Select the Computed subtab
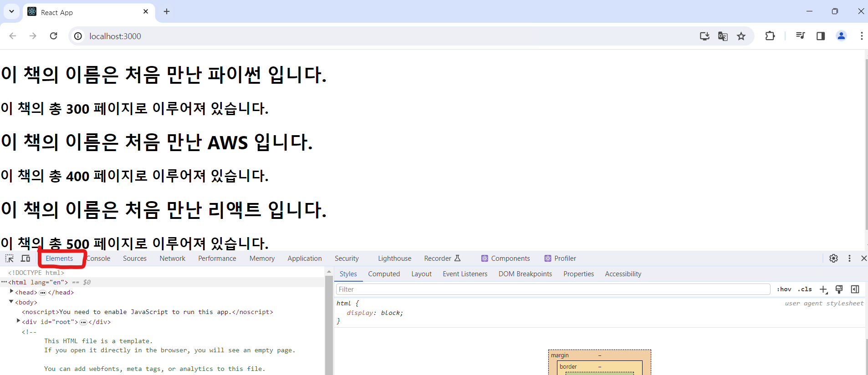 click(x=384, y=274)
